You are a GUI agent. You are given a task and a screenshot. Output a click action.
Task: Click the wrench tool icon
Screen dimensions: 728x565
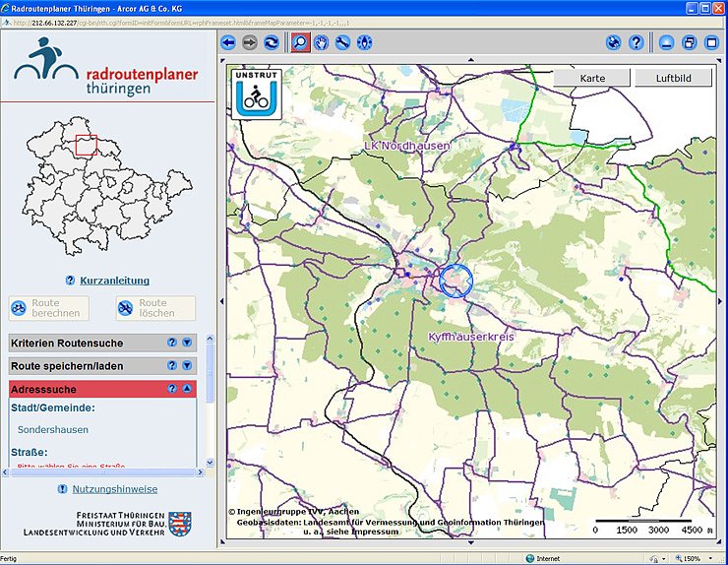pos(342,42)
